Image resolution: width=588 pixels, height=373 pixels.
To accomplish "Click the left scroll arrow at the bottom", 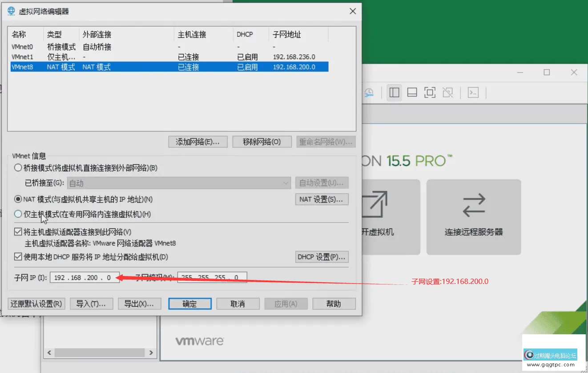I will click(x=49, y=352).
